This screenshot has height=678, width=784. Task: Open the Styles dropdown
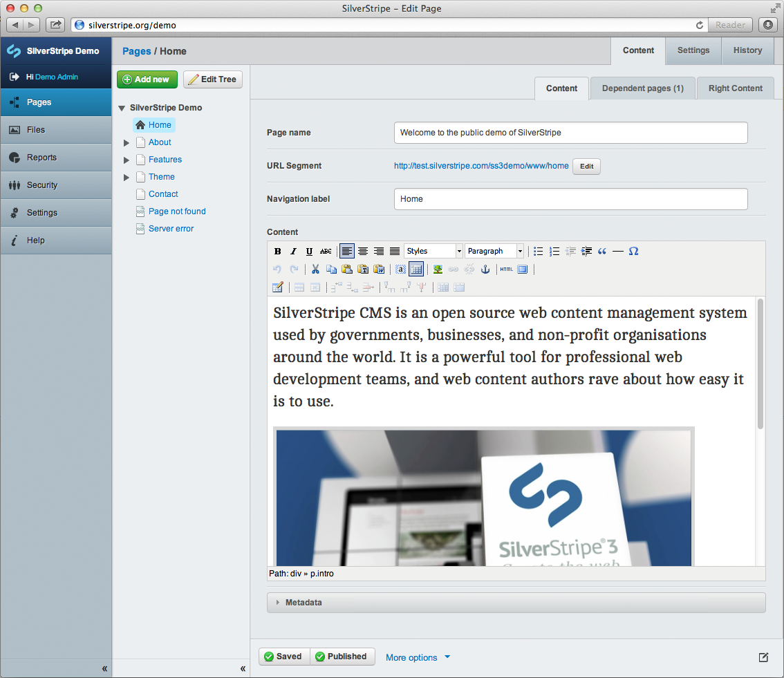coord(433,251)
